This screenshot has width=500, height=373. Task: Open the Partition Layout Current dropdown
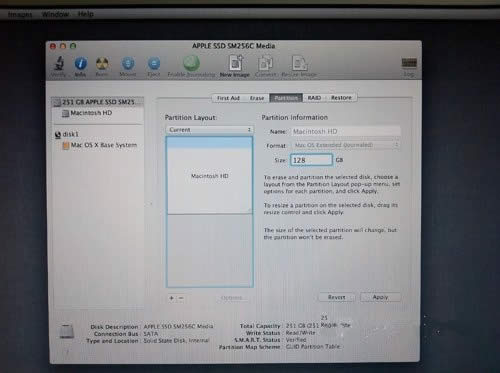coord(209,129)
